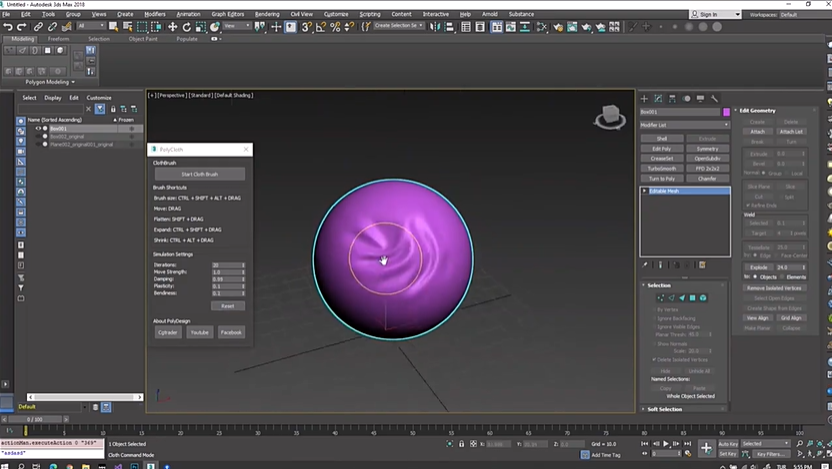Activate Select and Rotate tool
The image size is (832, 469).
click(187, 27)
